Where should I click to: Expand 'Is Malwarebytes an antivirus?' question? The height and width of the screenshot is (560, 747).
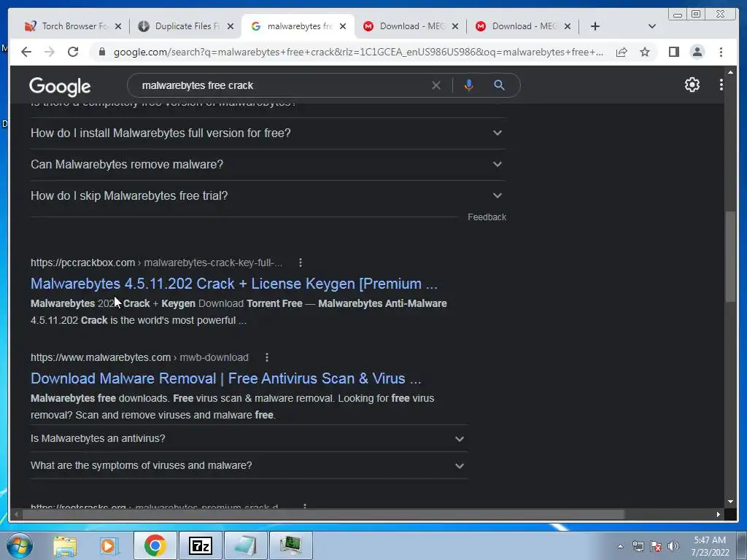[x=248, y=438]
